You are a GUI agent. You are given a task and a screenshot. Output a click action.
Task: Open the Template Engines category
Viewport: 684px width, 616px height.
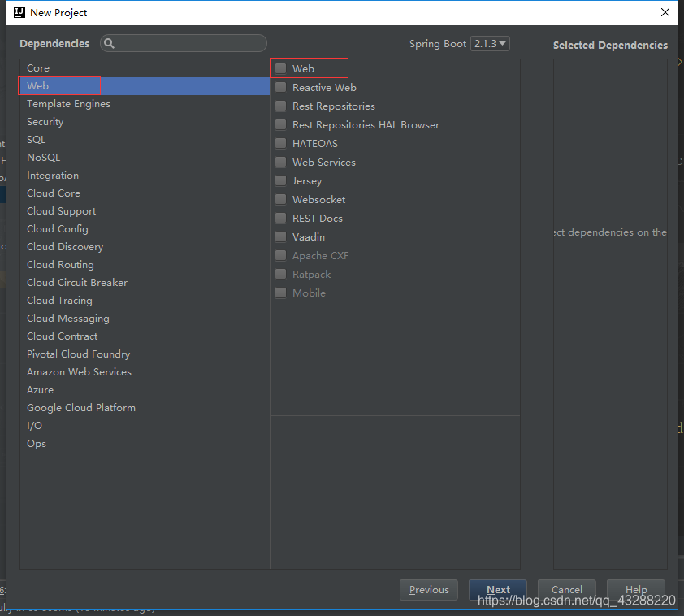click(x=145, y=104)
